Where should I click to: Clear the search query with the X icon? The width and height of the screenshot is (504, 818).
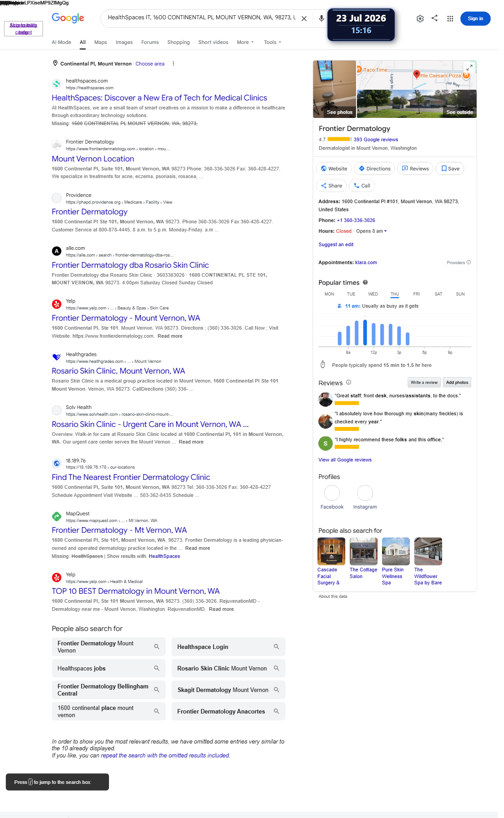tap(304, 18)
